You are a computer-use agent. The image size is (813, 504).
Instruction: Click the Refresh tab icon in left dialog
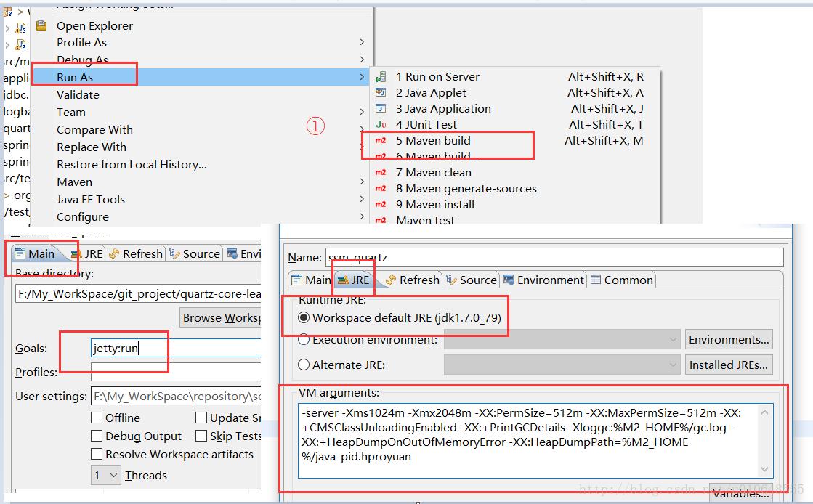pyautogui.click(x=114, y=253)
